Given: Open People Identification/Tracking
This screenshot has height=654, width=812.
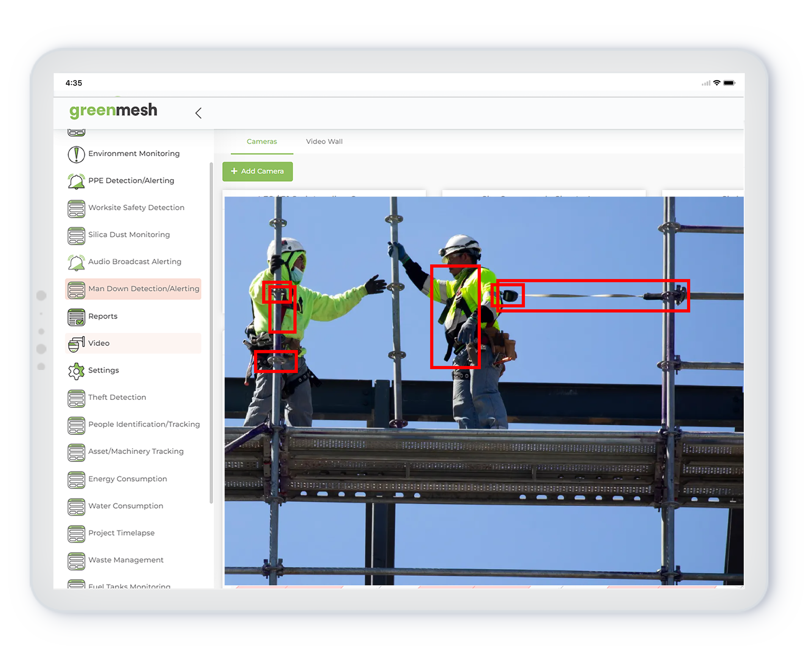Looking at the screenshot, I should pos(144,424).
